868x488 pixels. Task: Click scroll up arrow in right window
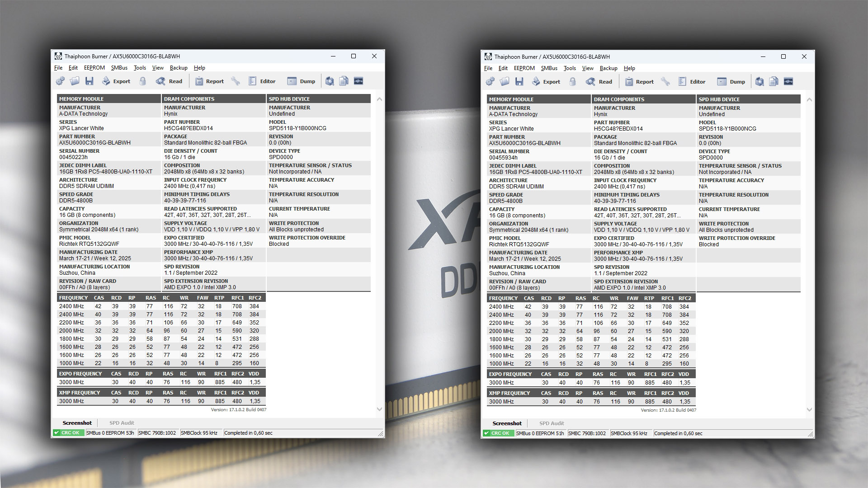point(809,100)
